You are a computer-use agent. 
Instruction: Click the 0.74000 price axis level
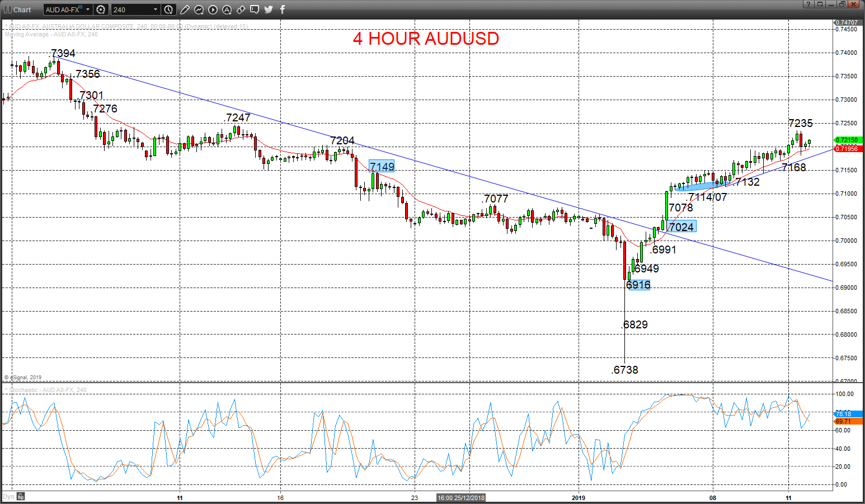coord(847,53)
